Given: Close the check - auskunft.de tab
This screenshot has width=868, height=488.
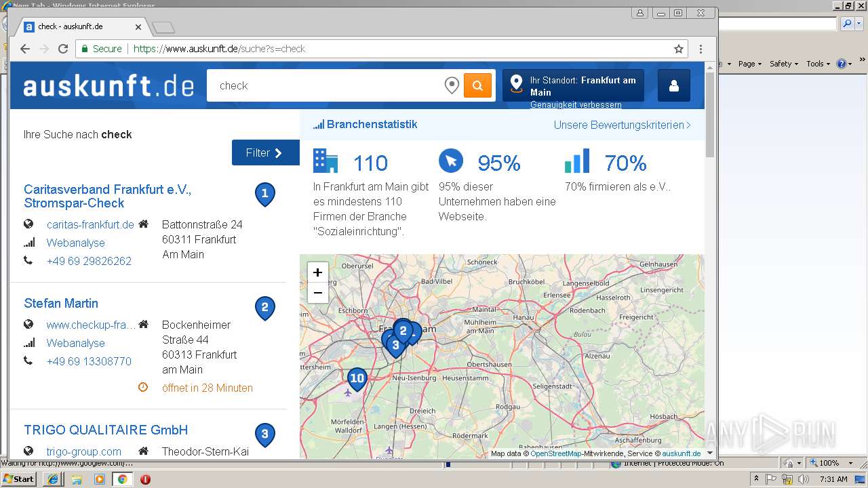Looking at the screenshot, I should [x=138, y=27].
